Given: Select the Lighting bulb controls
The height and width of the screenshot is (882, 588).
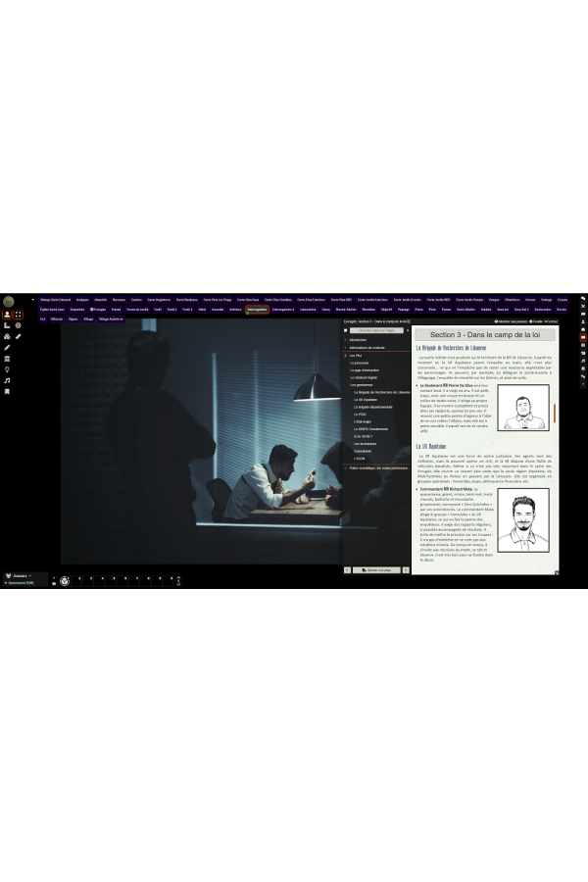Looking at the screenshot, I should [7, 369].
